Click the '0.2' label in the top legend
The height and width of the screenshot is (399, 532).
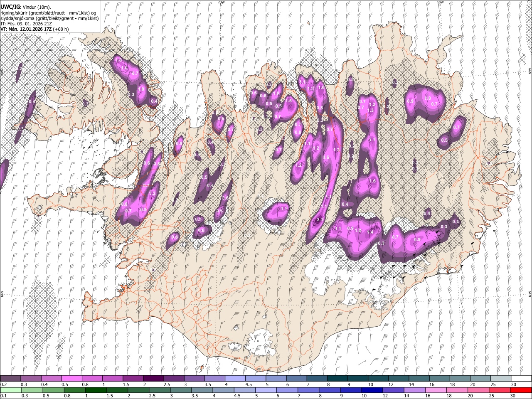pyautogui.click(x=3, y=384)
